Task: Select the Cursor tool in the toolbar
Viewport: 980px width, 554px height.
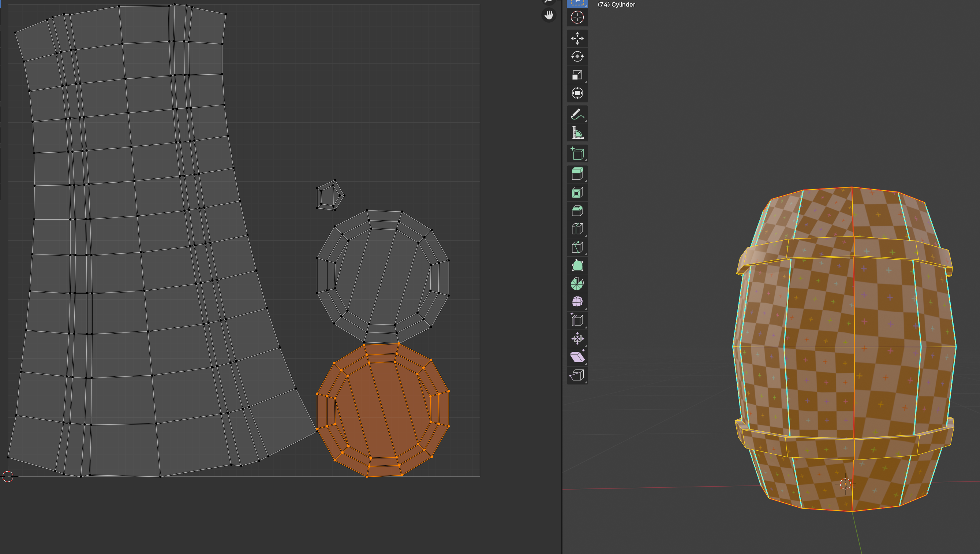Action: point(577,18)
